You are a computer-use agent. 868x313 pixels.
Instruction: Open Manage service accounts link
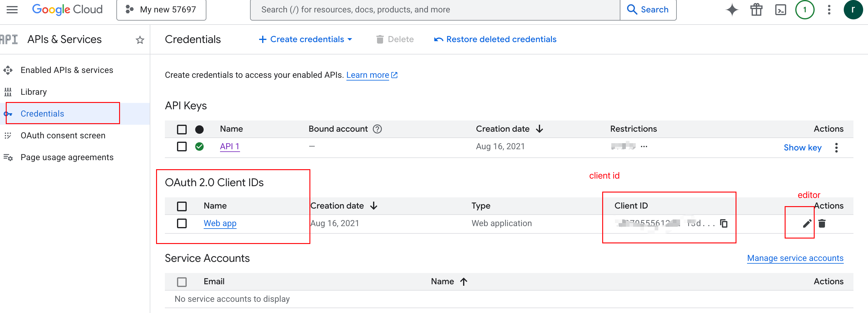pyautogui.click(x=795, y=258)
